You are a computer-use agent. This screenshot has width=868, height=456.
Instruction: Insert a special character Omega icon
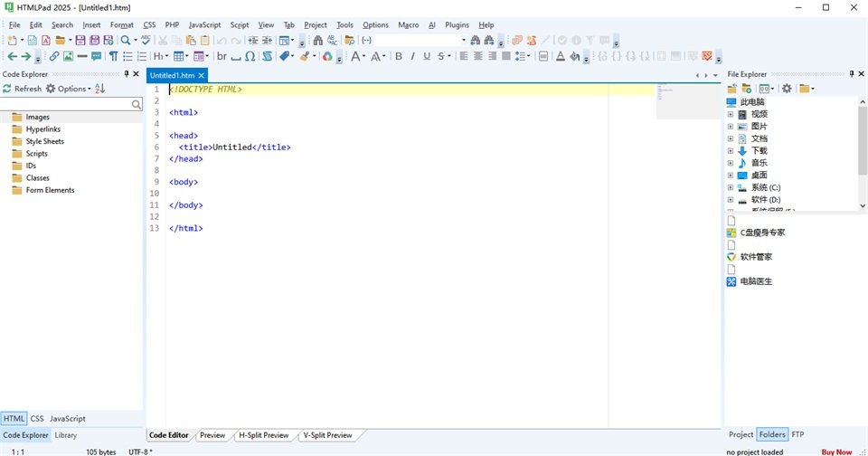[250, 56]
